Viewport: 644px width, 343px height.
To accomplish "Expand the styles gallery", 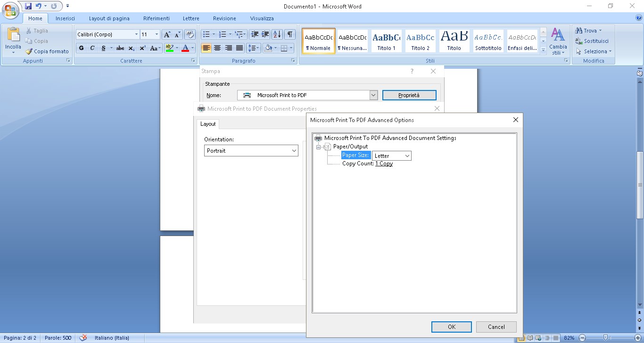I will (543, 50).
